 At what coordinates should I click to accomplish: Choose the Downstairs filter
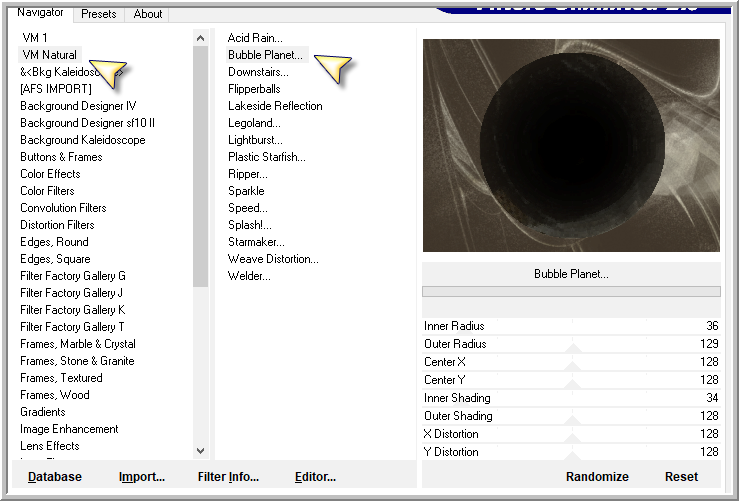pyautogui.click(x=258, y=72)
